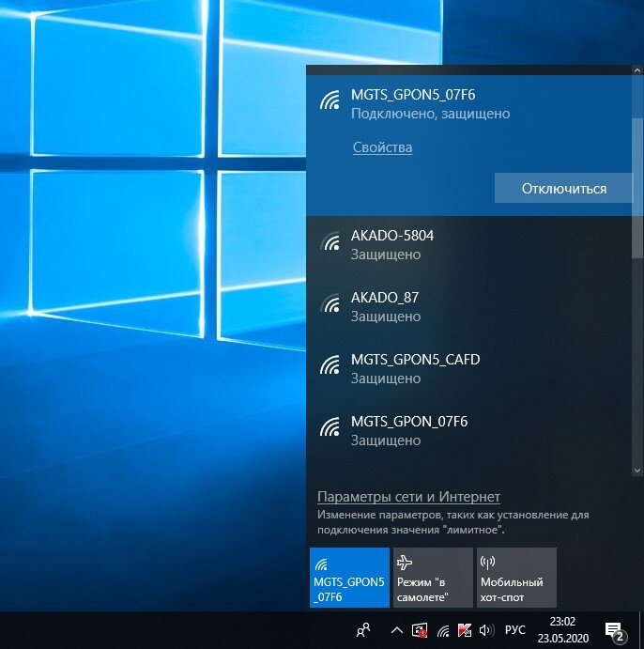Click the AKADO-5804 Wi-Fi signal icon

[x=330, y=240]
